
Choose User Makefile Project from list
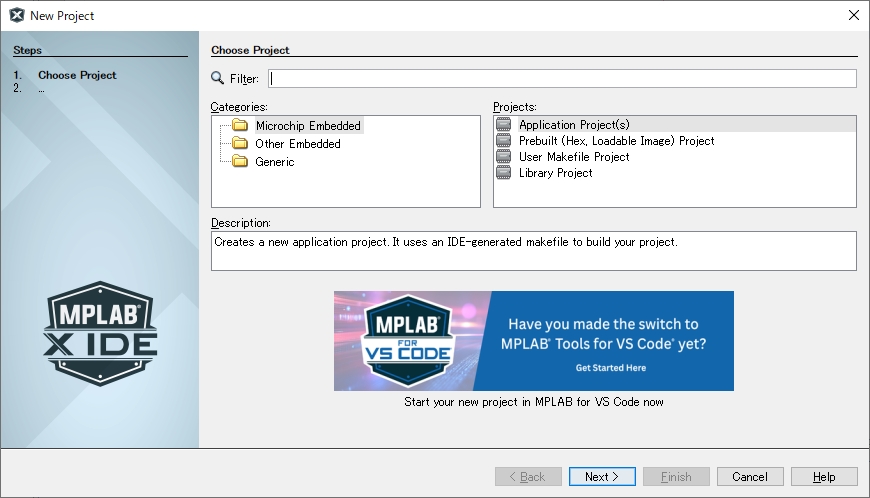(574, 157)
